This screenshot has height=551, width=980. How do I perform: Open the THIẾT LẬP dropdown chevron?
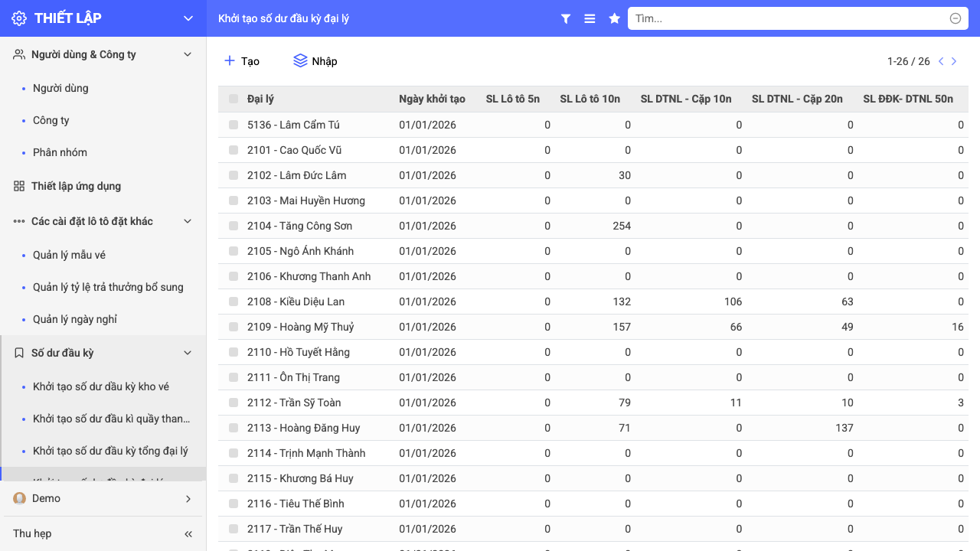pyautogui.click(x=188, y=18)
